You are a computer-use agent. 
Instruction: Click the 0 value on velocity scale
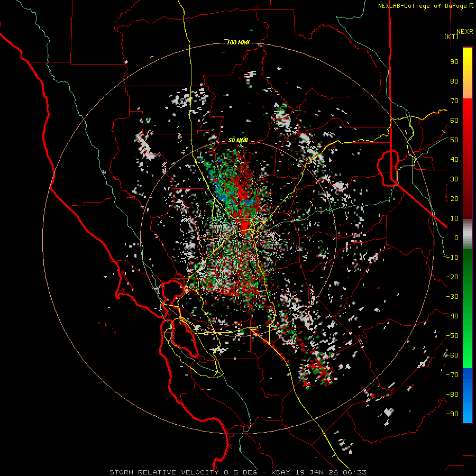click(456, 237)
